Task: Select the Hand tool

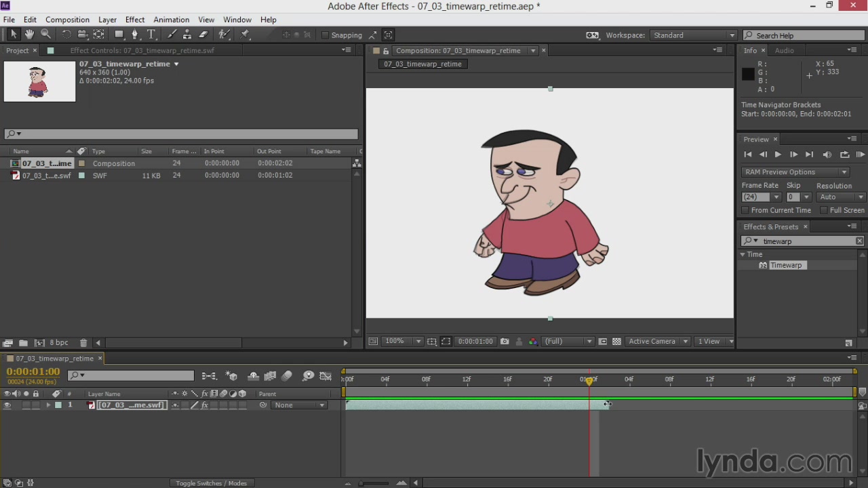Action: [x=29, y=35]
